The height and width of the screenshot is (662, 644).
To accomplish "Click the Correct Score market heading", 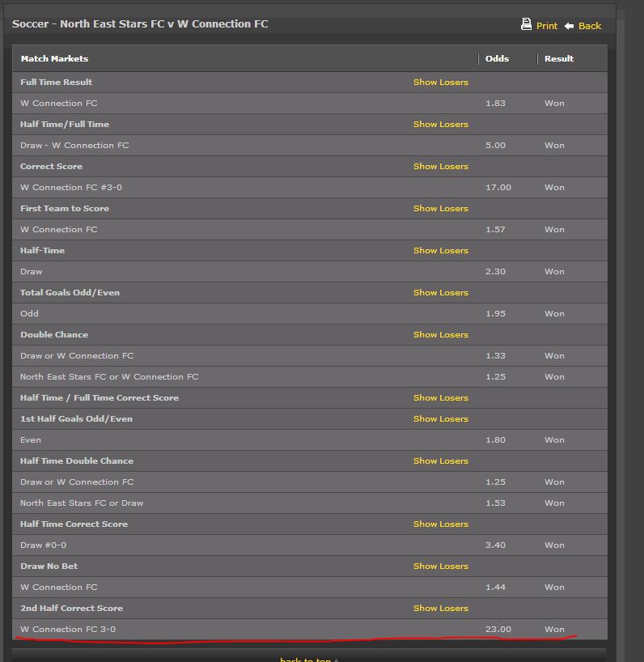I will click(51, 167).
